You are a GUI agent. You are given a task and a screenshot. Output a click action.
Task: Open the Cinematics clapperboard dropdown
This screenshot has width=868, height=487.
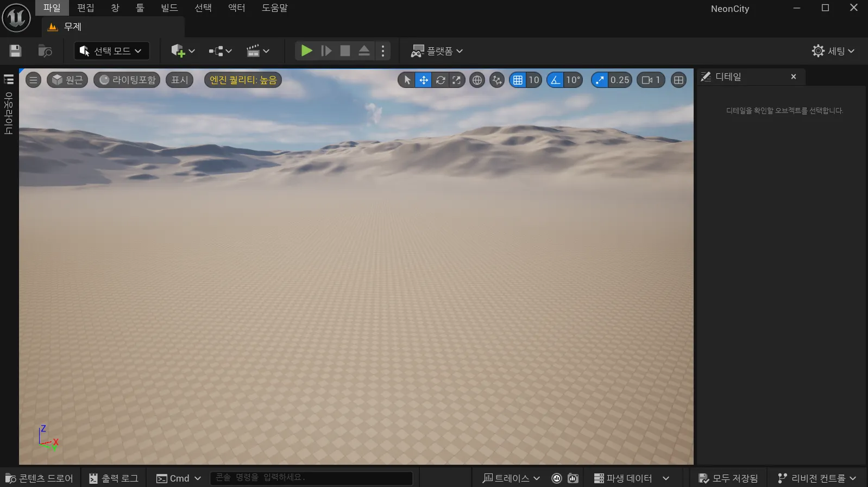(x=257, y=51)
